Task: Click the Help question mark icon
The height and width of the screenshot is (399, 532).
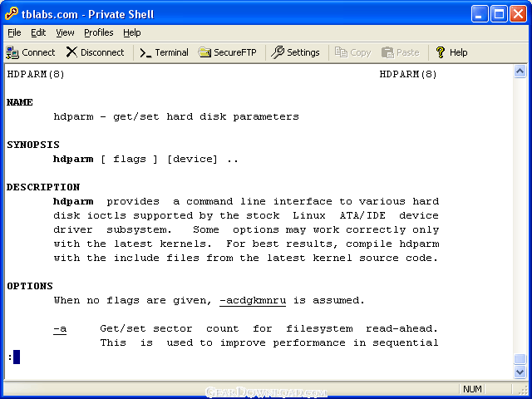Action: (440, 52)
